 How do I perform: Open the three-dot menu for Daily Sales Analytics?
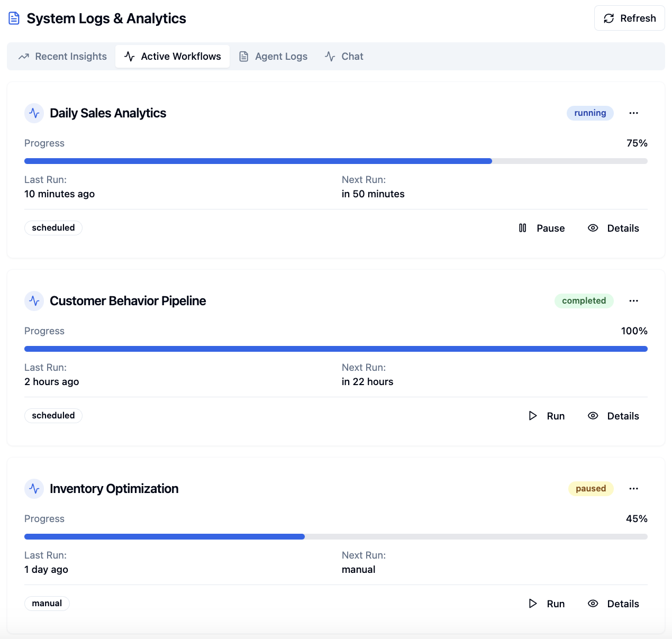pyautogui.click(x=633, y=113)
